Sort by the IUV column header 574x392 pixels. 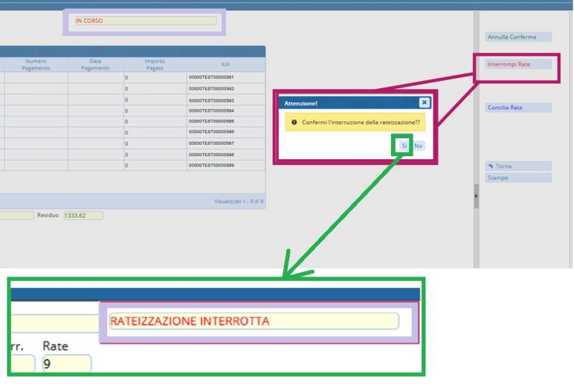tap(225, 64)
